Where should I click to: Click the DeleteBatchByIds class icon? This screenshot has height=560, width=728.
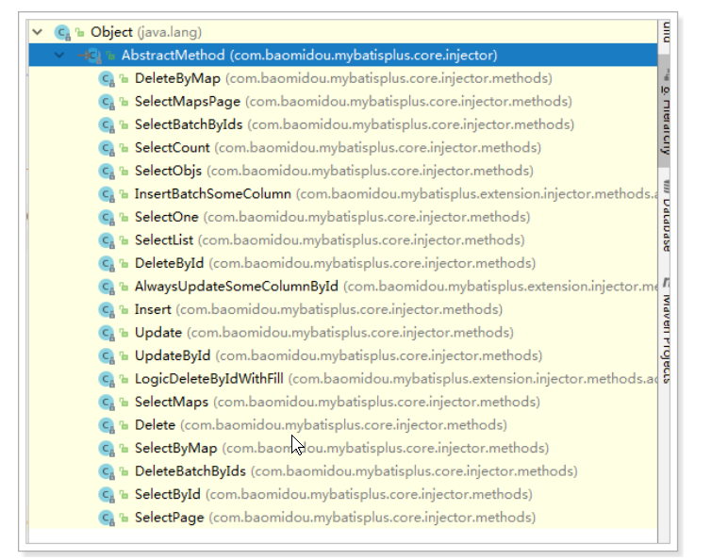pos(107,471)
